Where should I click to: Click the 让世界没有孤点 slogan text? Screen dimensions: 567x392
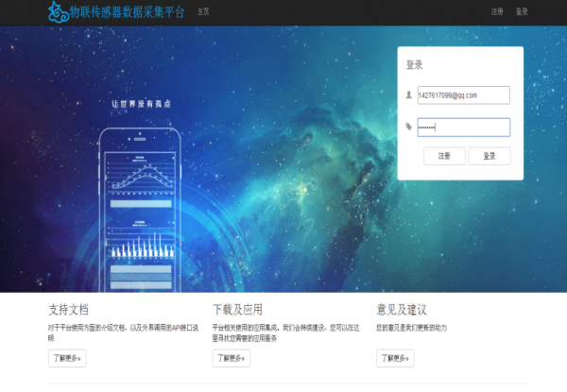pyautogui.click(x=142, y=103)
